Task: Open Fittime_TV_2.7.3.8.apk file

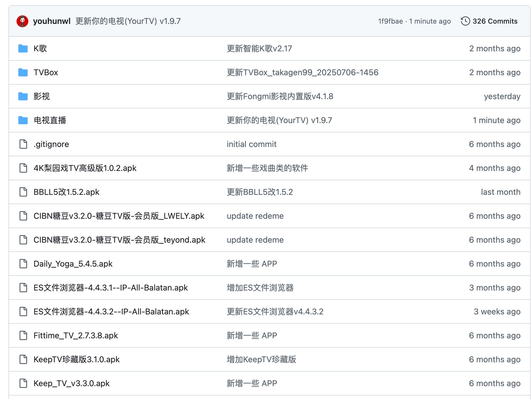Action: [75, 335]
